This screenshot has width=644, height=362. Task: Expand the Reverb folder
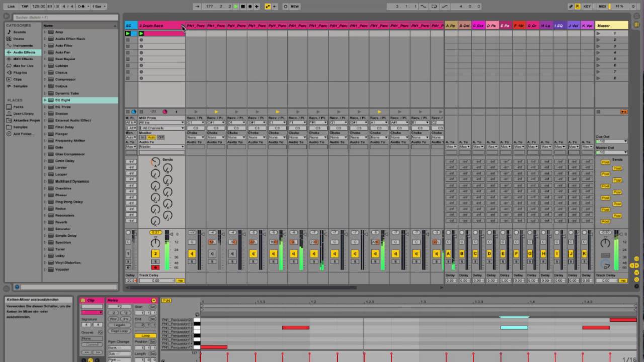click(45, 222)
